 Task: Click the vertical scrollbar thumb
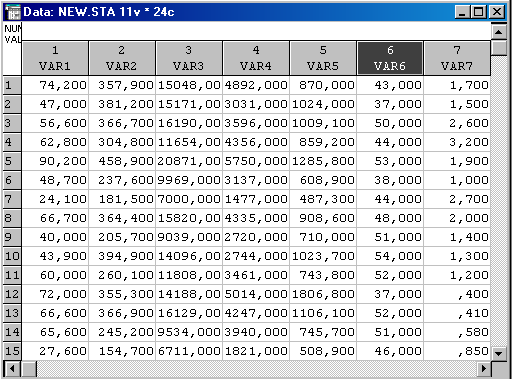pos(499,48)
